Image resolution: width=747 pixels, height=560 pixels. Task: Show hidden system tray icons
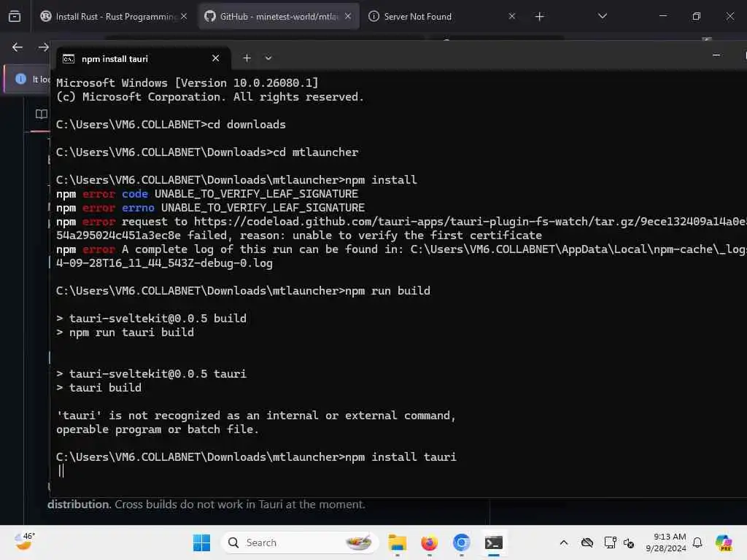click(x=564, y=542)
